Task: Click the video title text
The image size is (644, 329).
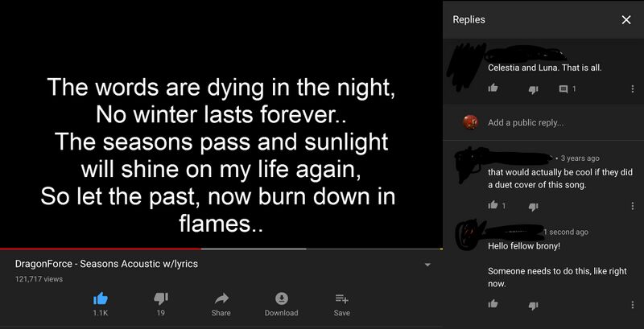Action: 106,264
